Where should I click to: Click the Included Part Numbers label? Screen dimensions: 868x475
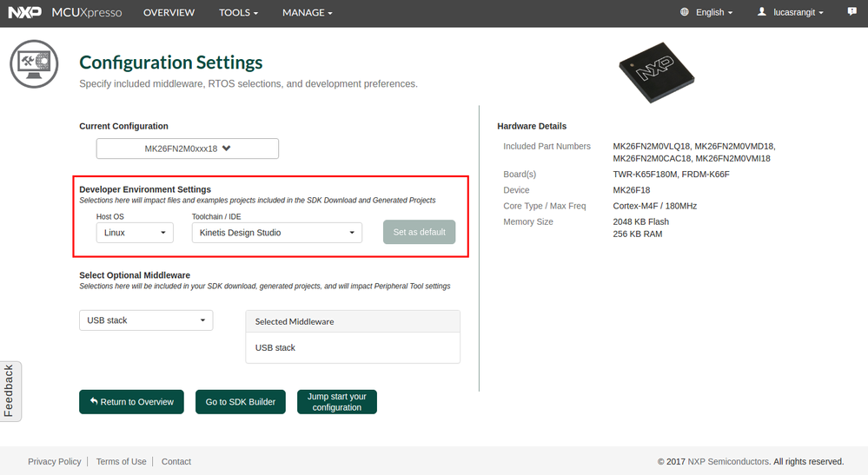[x=547, y=146]
